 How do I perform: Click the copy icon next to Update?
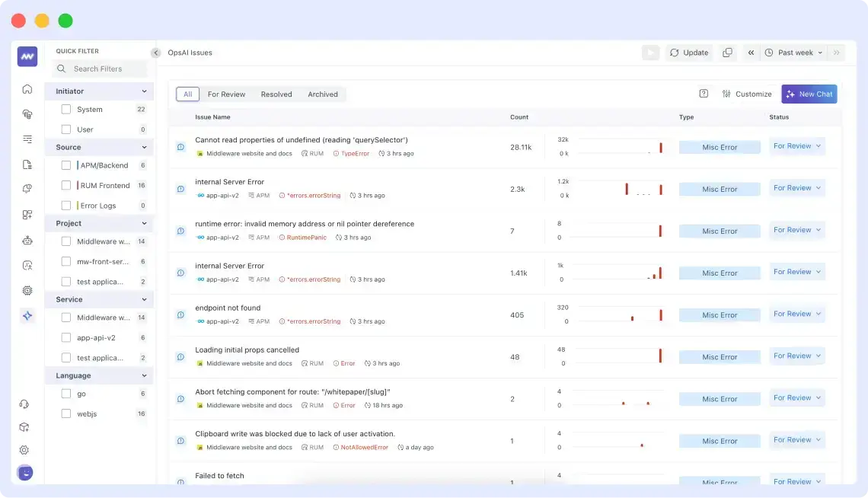click(x=727, y=53)
